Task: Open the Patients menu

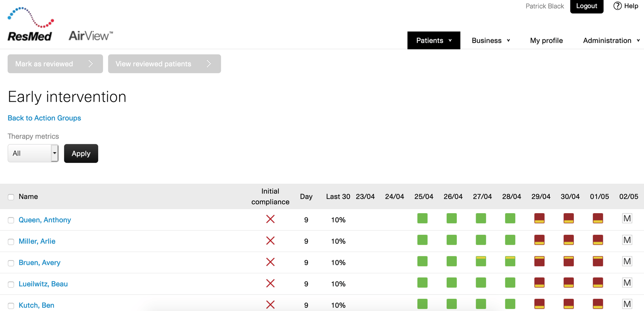Action: pyautogui.click(x=433, y=41)
